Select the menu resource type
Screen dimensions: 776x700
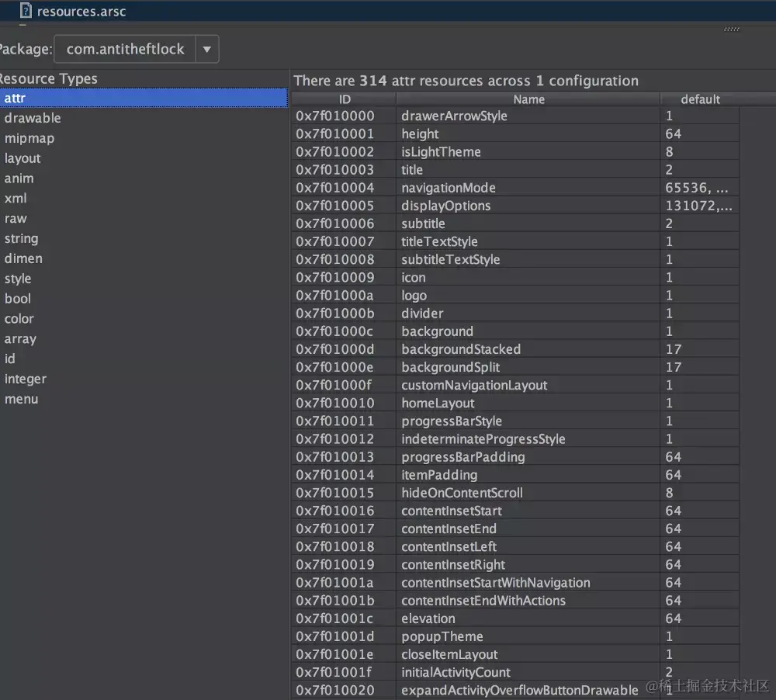pos(21,399)
